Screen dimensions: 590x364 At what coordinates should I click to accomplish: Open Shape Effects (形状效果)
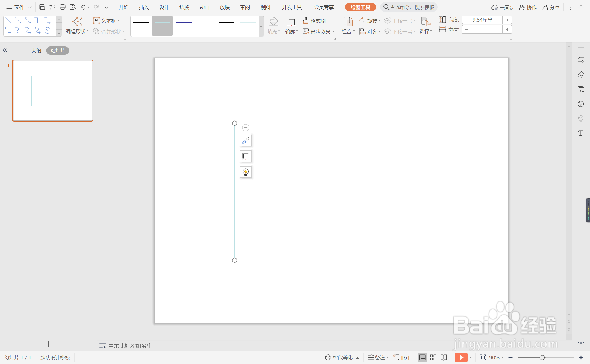(318, 32)
